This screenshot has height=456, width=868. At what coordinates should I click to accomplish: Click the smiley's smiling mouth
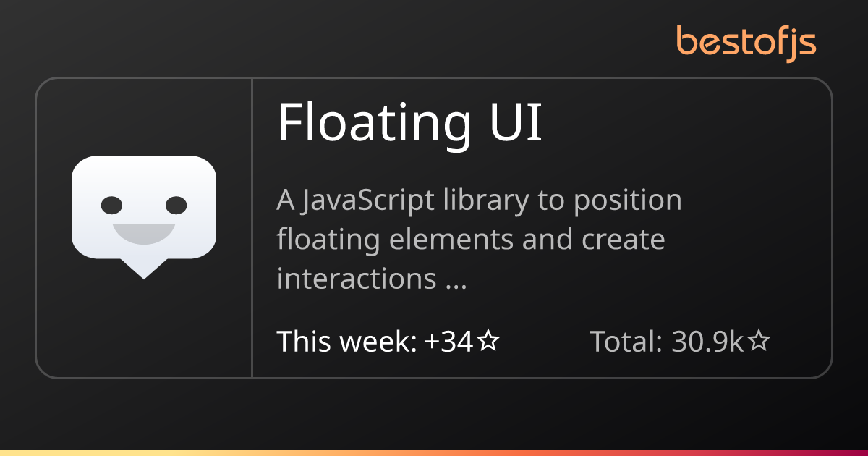click(144, 233)
